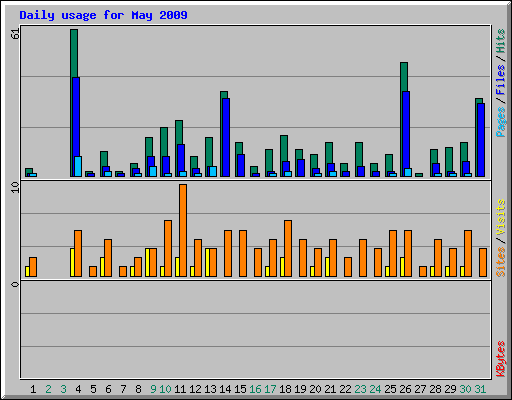This screenshot has width=512, height=400.
Task: Select day label "21" on the x-axis
Action: pyautogui.click(x=330, y=389)
